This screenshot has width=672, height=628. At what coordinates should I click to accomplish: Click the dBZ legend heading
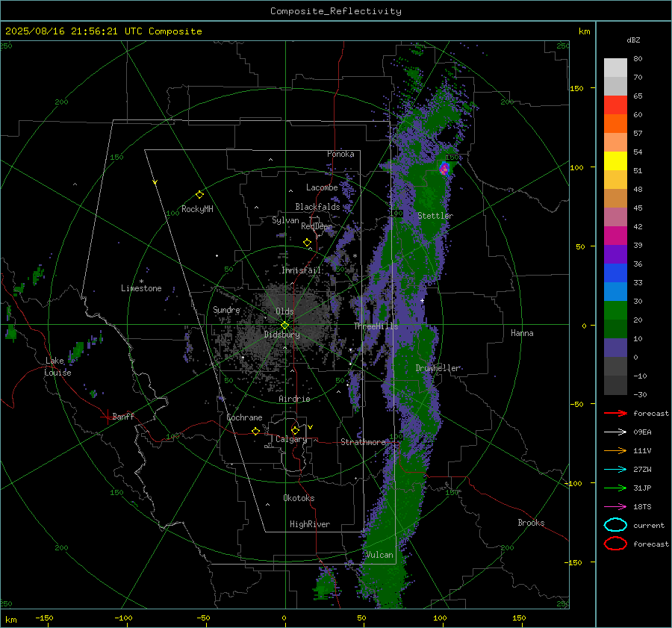click(633, 40)
